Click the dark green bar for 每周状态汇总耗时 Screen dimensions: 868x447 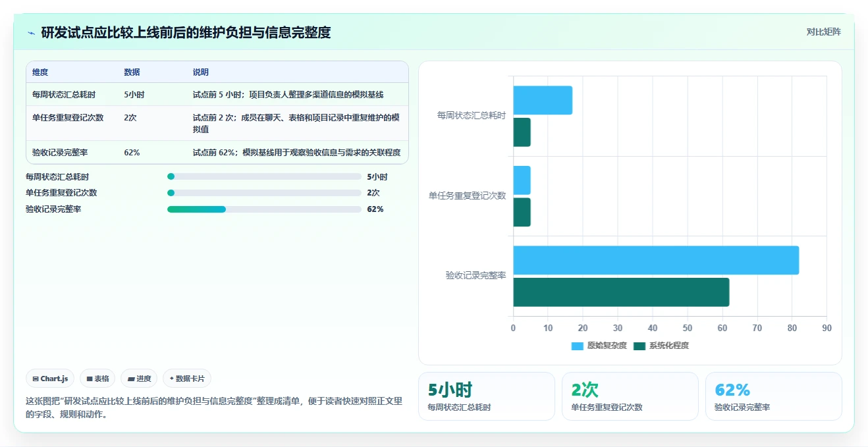point(522,132)
